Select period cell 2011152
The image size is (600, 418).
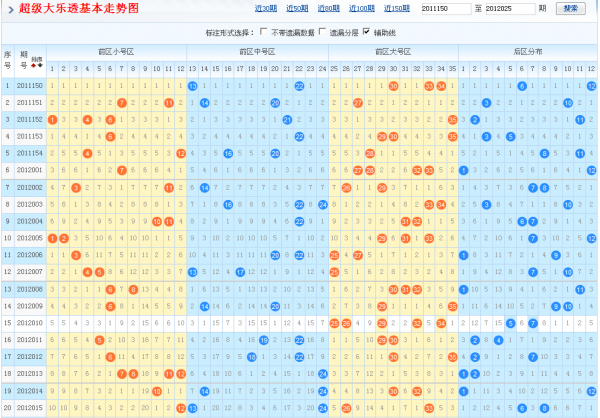(x=30, y=119)
